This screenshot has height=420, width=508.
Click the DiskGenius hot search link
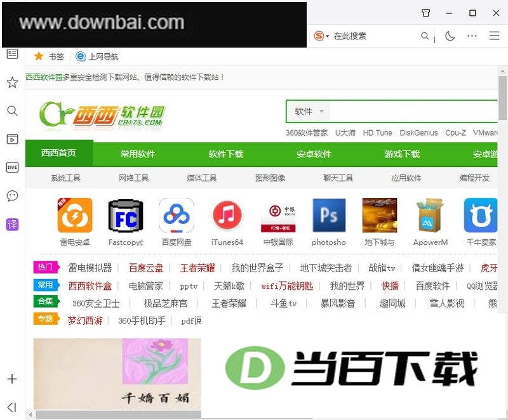(x=418, y=133)
